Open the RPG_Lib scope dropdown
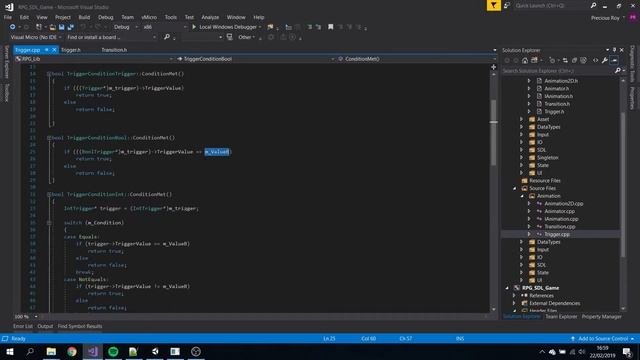 click(x=94, y=59)
